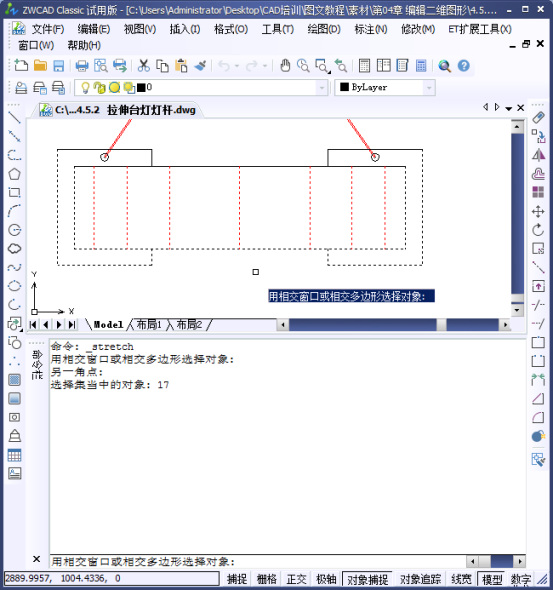Select the Fillet tool
Image resolution: width=554 pixels, height=590 pixels.
(538, 417)
